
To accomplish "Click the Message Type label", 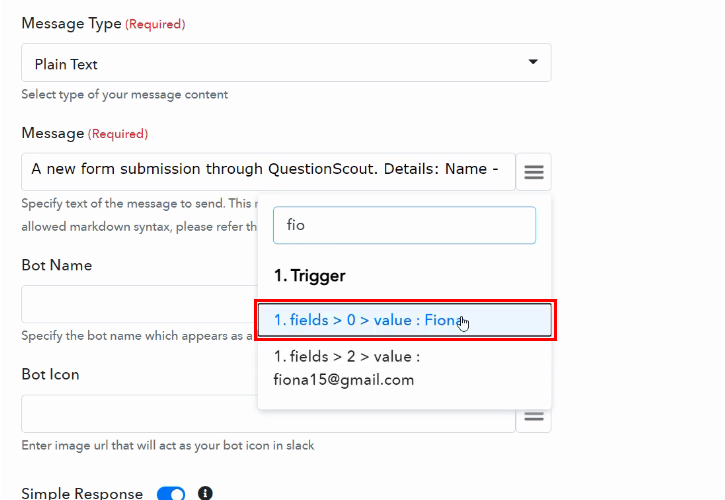I will pyautogui.click(x=71, y=24).
